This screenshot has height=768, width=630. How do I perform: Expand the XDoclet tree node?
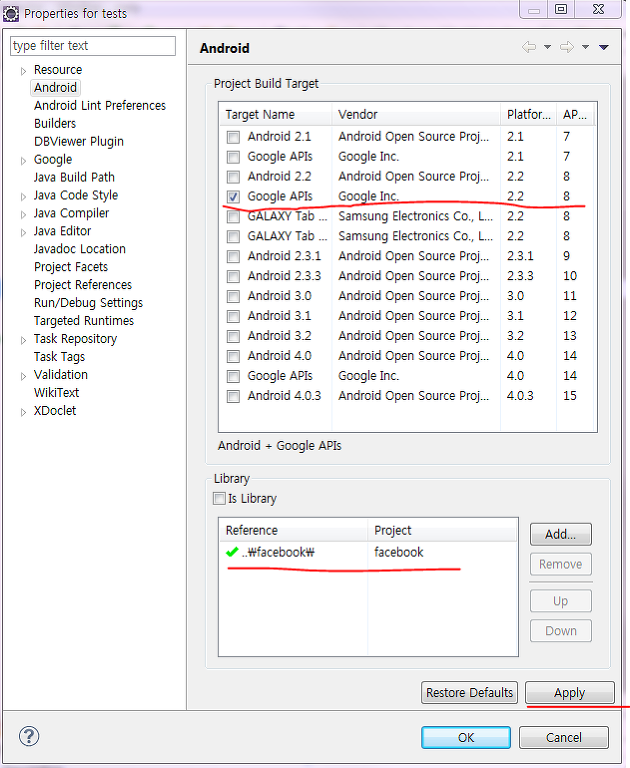pos(23,412)
